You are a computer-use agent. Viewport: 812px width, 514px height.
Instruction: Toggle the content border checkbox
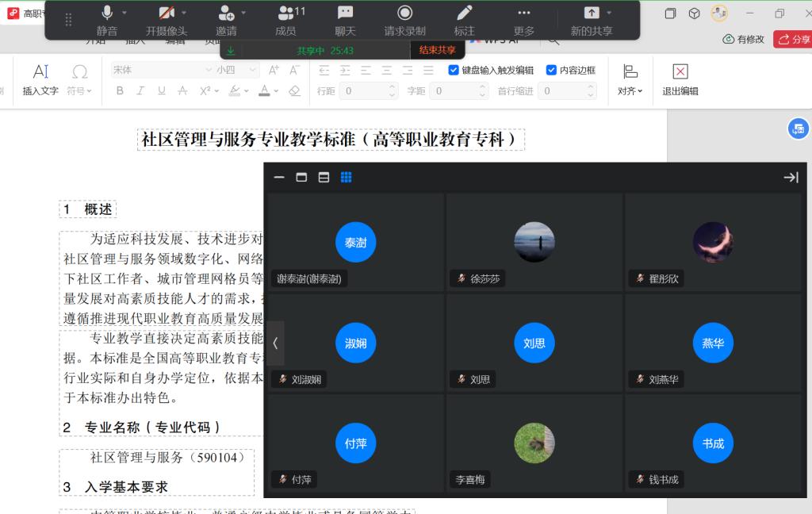(551, 70)
